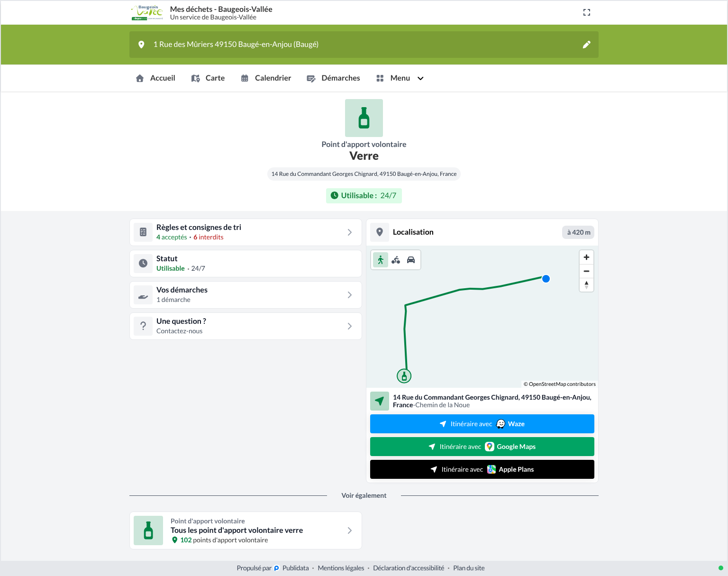This screenshot has width=728, height=576.
Task: Open Règles et consignes de tri
Action: coord(246,232)
